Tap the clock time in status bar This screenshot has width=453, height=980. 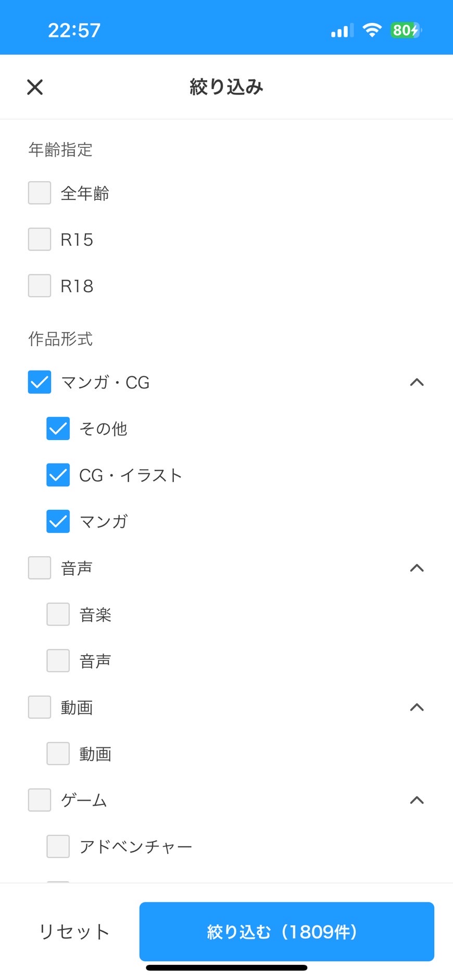click(x=74, y=30)
